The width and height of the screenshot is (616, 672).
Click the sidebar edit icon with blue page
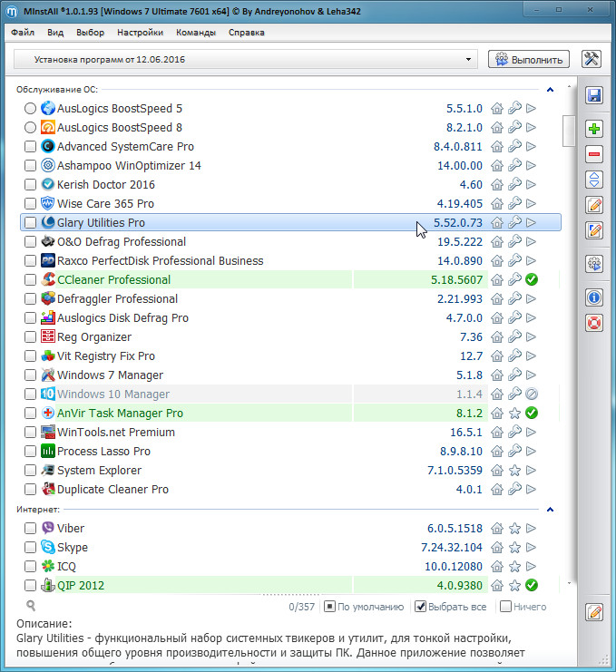[594, 230]
